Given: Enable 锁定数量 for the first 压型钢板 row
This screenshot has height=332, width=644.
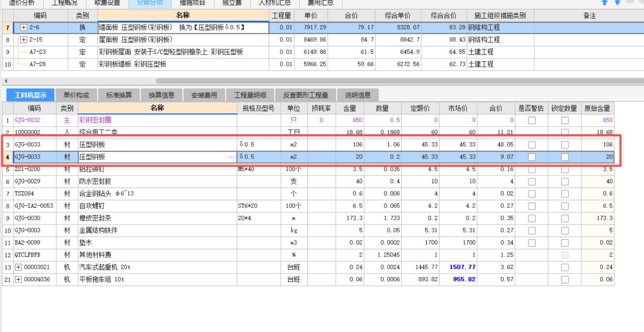Looking at the screenshot, I should (x=564, y=144).
